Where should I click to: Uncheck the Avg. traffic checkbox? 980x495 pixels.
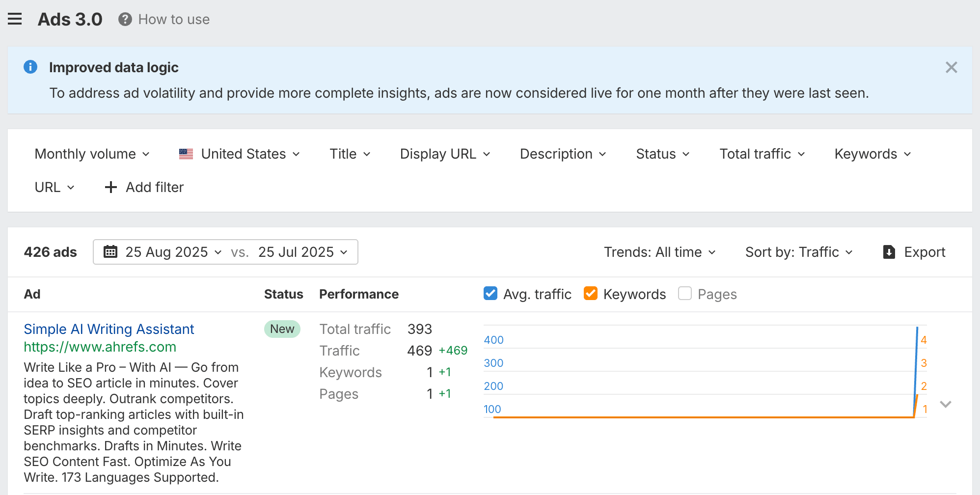[490, 294]
